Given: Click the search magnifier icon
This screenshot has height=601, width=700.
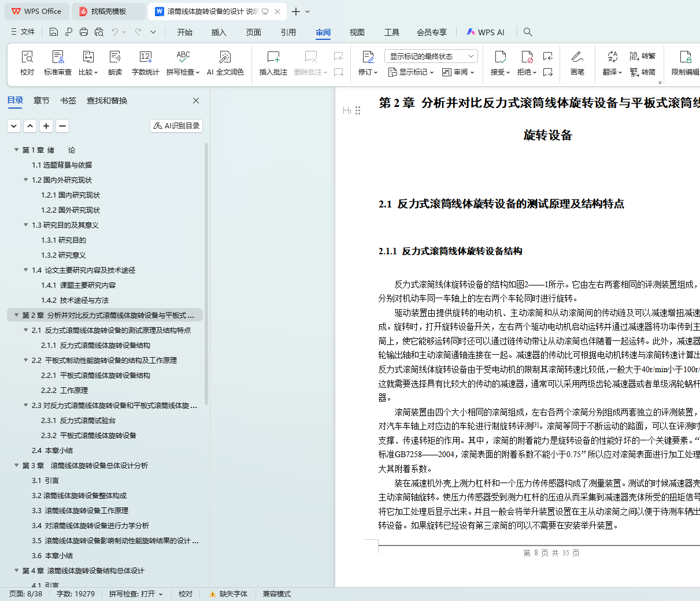Looking at the screenshot, I should pos(528,32).
